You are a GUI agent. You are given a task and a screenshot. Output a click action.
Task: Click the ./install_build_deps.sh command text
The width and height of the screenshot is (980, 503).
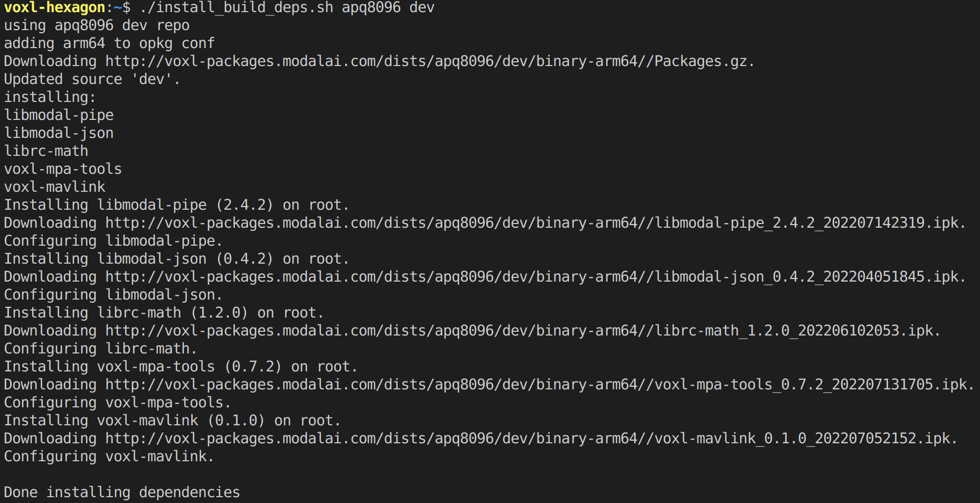tap(237, 7)
